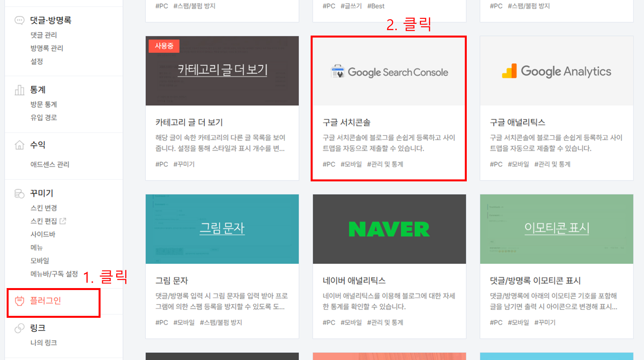Click the 카테고리 글 더 보기 description text

[x=220, y=143]
